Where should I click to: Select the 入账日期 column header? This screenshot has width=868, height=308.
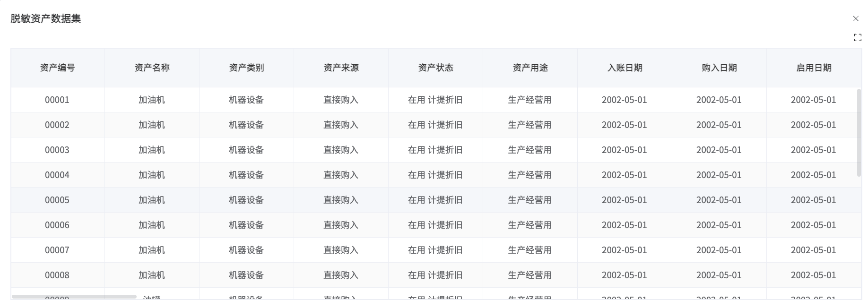click(625, 68)
